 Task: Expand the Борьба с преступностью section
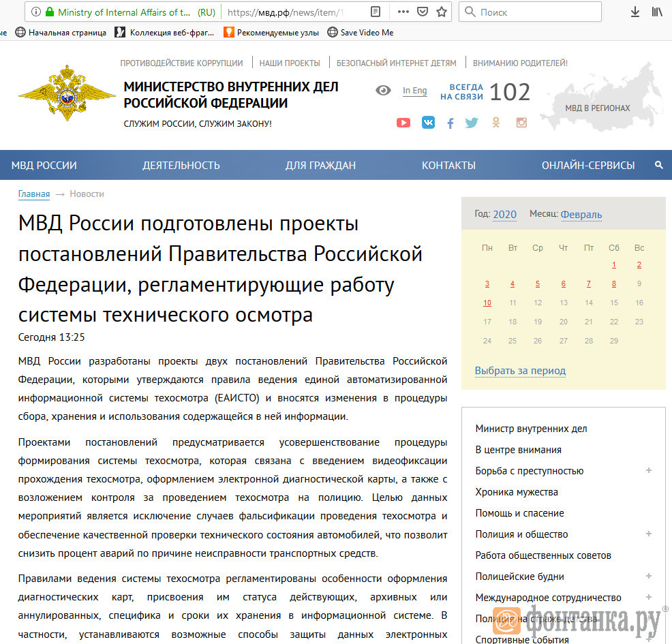(649, 471)
